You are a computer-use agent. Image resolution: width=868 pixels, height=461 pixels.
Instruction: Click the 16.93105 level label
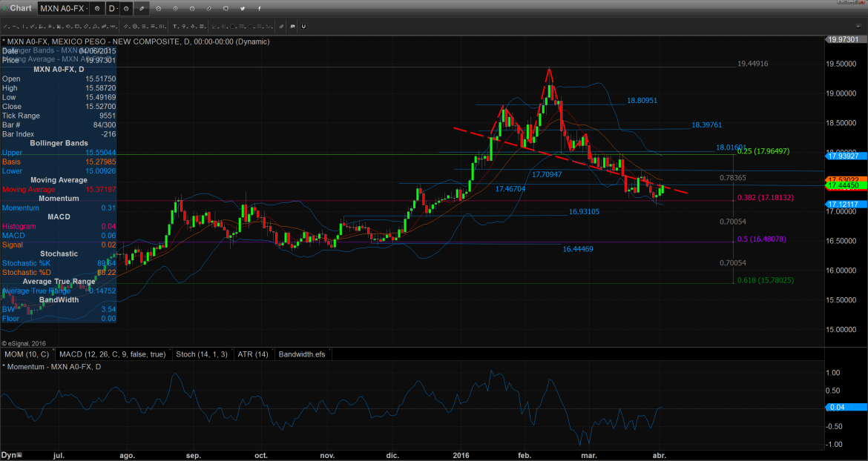pos(584,211)
